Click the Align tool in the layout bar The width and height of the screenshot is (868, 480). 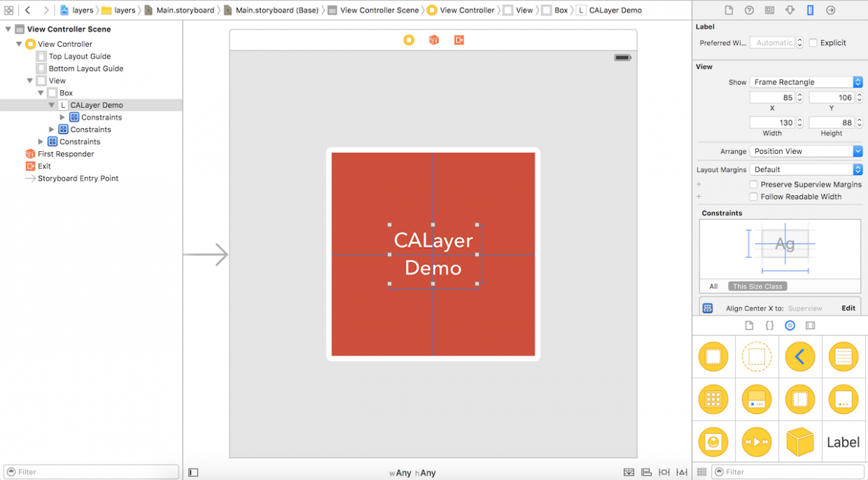tap(646, 472)
